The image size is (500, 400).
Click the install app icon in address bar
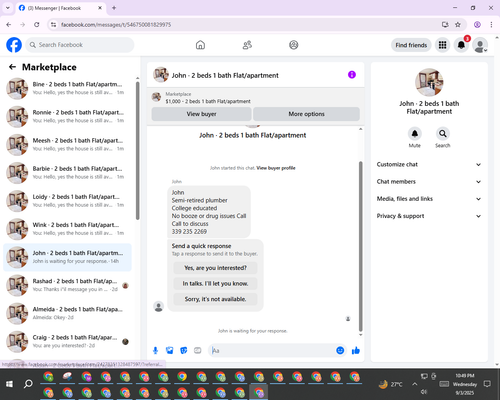pos(445,25)
